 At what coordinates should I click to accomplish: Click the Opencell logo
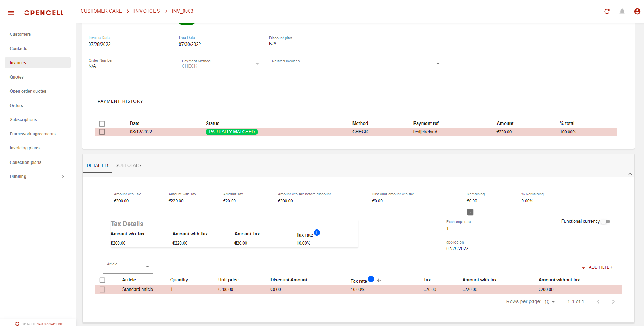point(44,13)
